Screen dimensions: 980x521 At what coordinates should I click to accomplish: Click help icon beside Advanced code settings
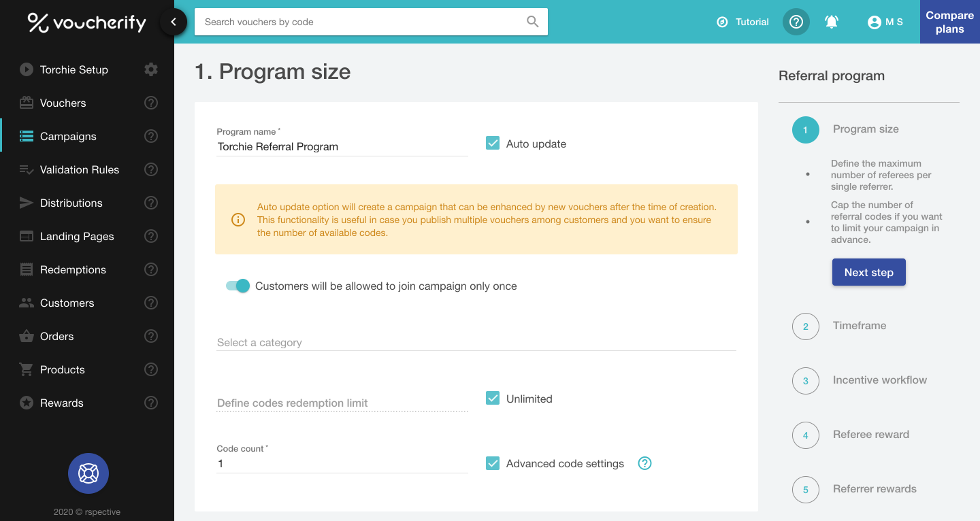click(x=644, y=463)
